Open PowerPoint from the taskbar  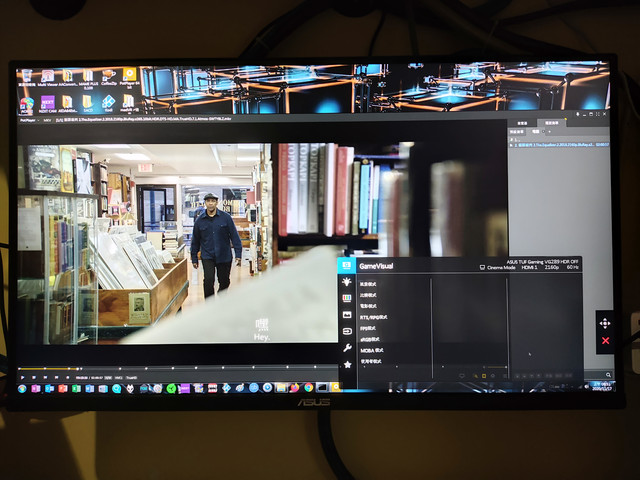(62, 389)
